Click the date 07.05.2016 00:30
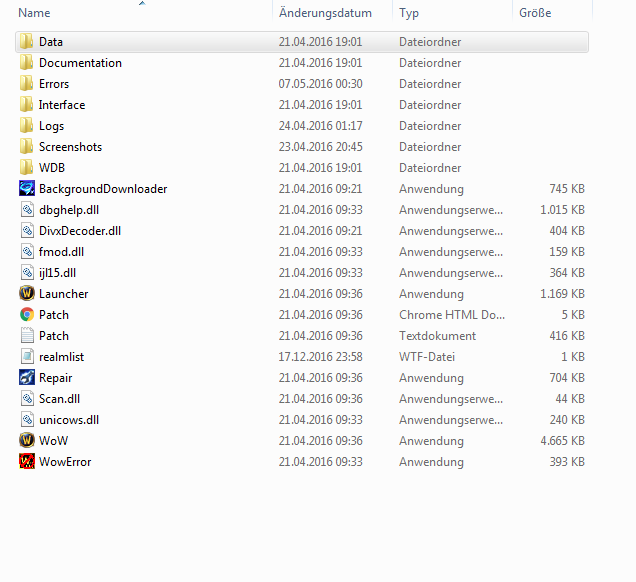This screenshot has width=636, height=582. (320, 84)
